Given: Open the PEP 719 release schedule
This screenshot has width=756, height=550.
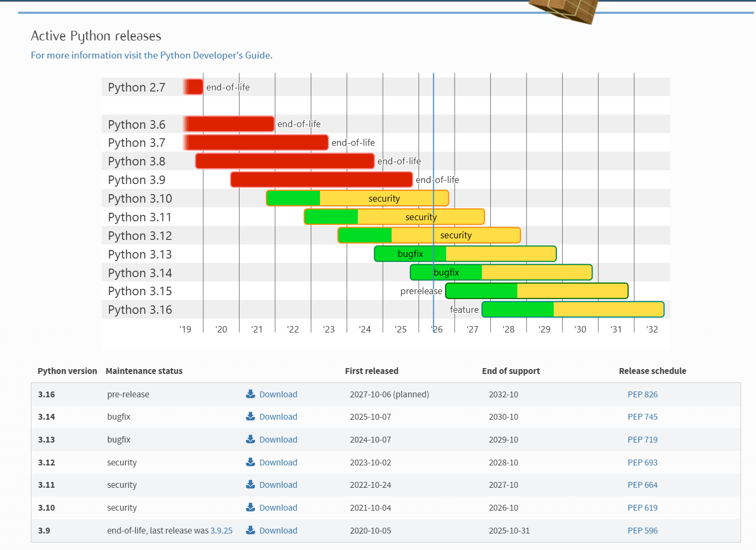Looking at the screenshot, I should pos(643,439).
